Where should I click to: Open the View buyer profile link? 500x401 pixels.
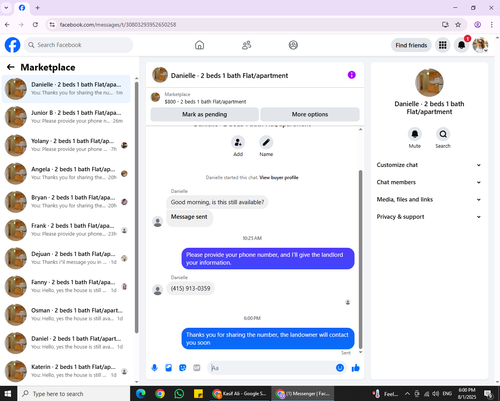pyautogui.click(x=279, y=178)
